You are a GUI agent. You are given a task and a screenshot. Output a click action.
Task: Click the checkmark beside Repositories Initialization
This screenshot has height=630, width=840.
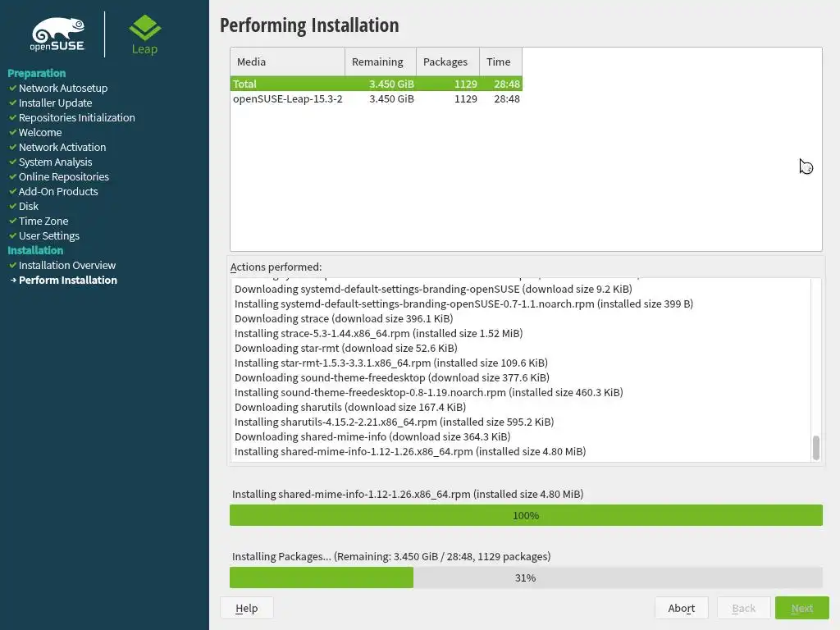[13, 117]
